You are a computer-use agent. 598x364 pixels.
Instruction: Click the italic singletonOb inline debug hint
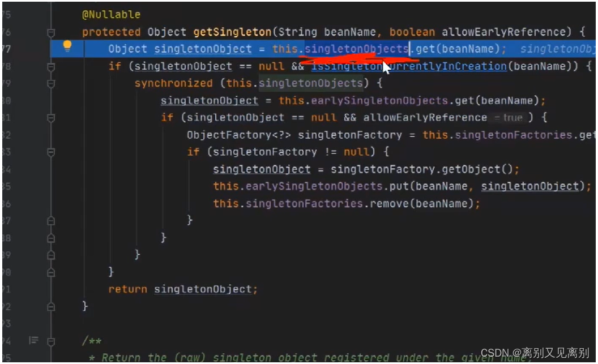click(557, 49)
